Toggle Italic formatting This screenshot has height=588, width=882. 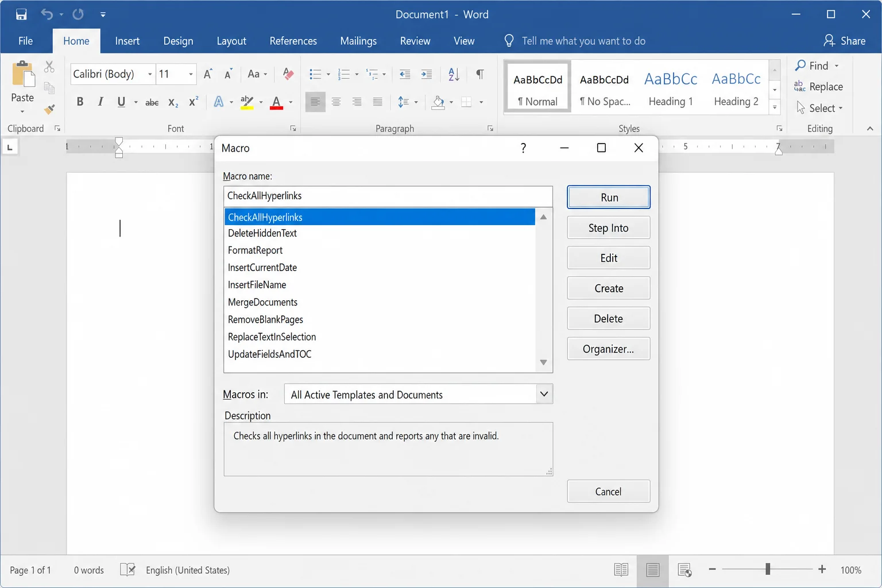pos(100,102)
